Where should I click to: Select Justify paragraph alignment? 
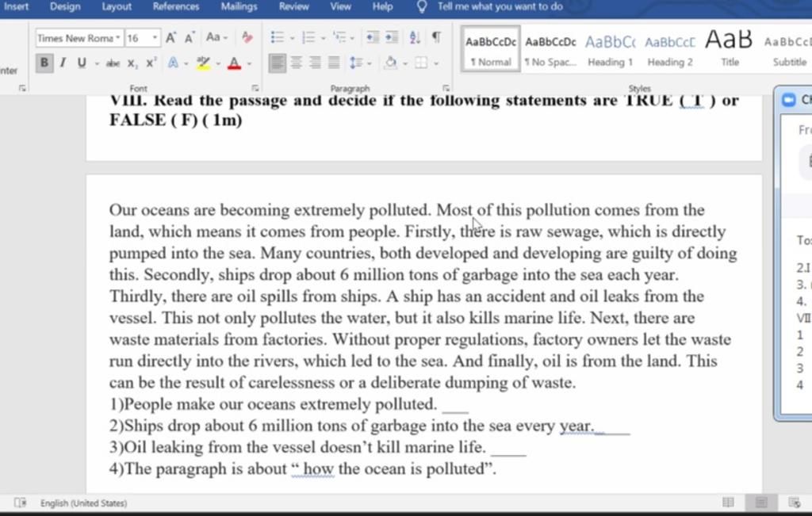tap(334, 63)
